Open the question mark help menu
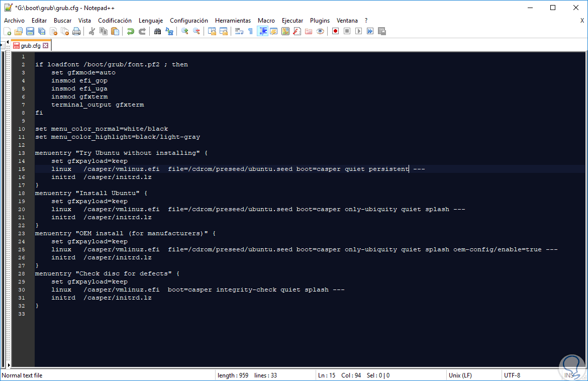Screen dimensions: 588x381 pos(366,21)
